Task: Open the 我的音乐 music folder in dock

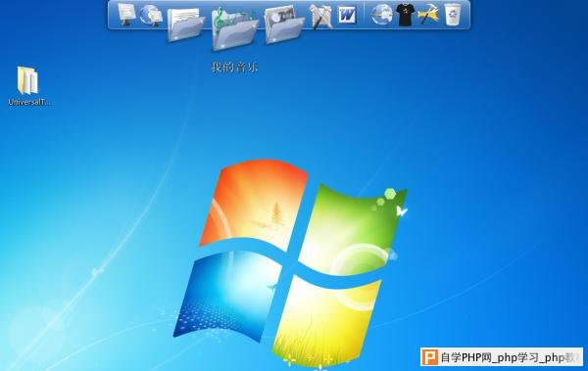Action: [234, 28]
